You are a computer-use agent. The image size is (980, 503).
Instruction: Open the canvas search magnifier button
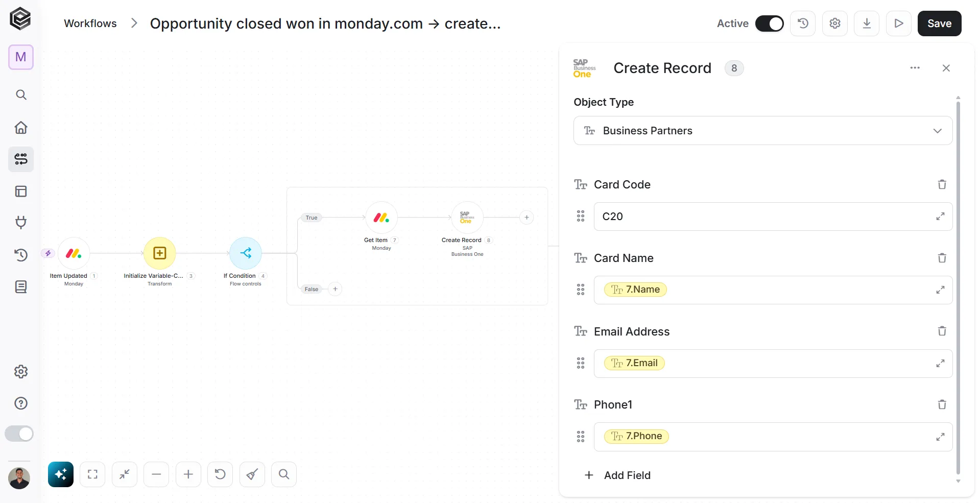tap(284, 474)
